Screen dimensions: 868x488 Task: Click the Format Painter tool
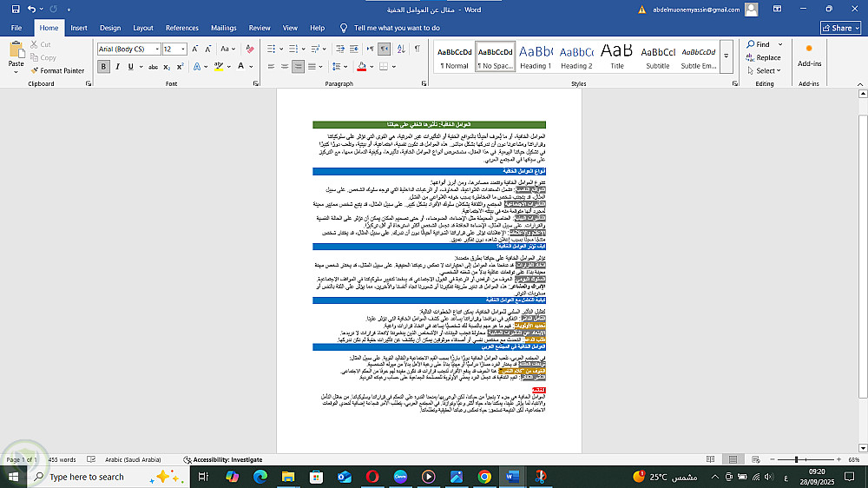click(57, 70)
